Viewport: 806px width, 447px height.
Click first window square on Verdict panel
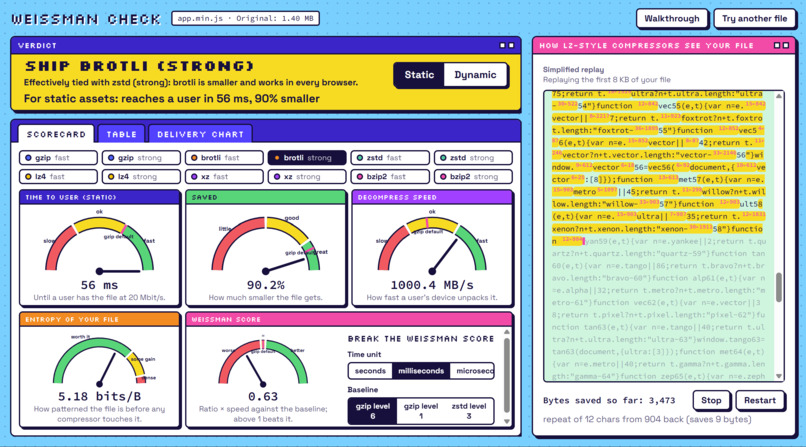(503, 45)
